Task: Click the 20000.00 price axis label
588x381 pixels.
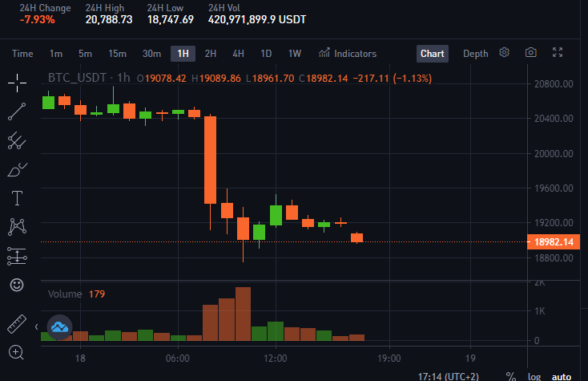Action: coord(554,153)
